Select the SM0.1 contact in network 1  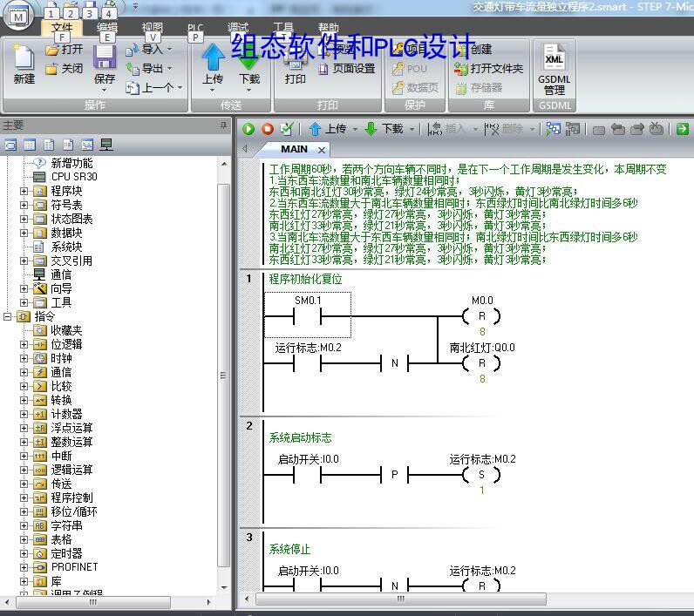click(308, 315)
